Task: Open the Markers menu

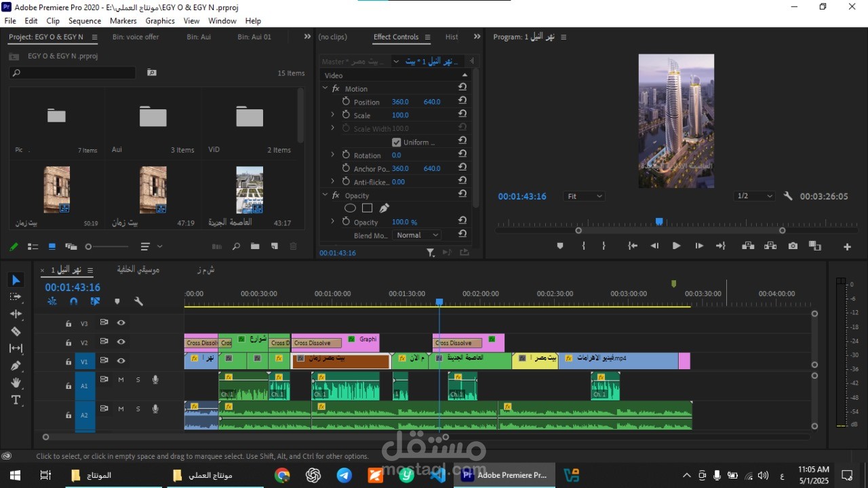Action: point(123,21)
